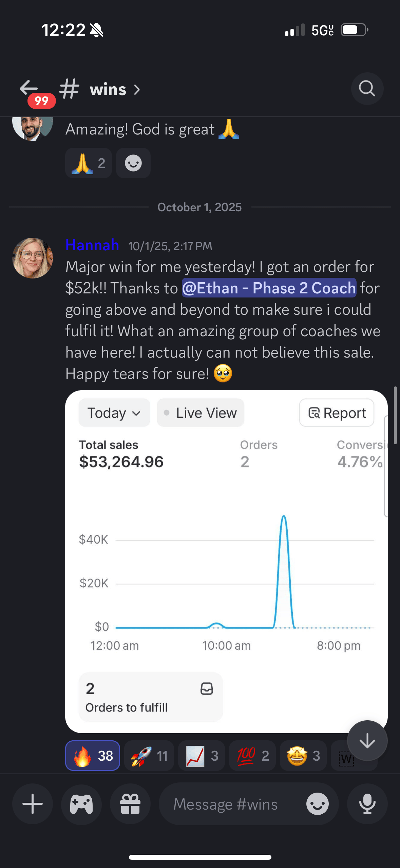Go back using the arrow icon
The image size is (400, 868).
pos(29,88)
